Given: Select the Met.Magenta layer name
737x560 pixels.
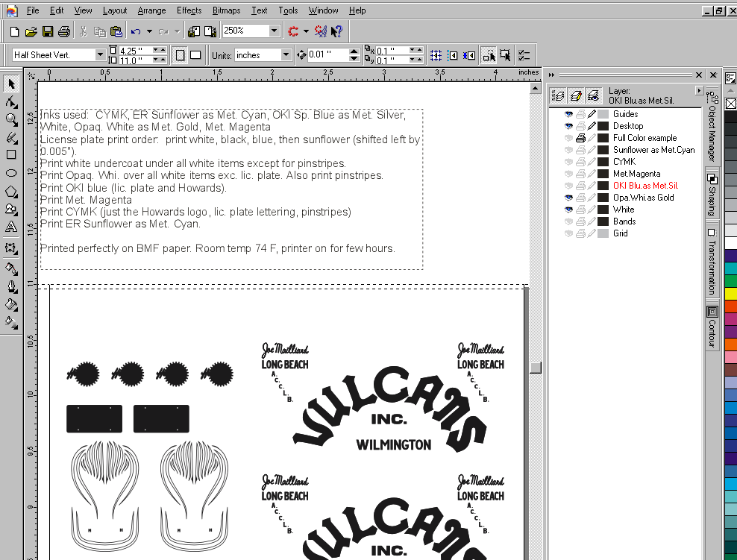Looking at the screenshot, I should click(636, 174).
